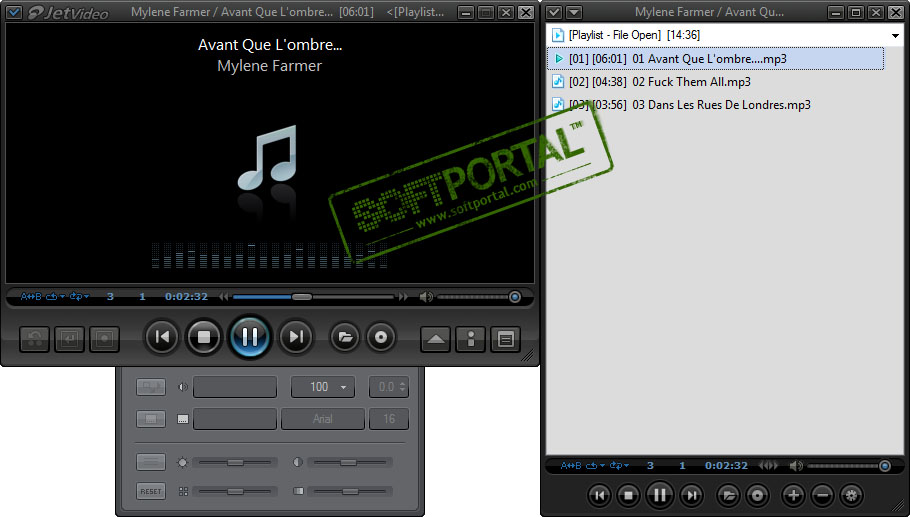This screenshot has height=517, width=910.
Task: Go to next track from playlist window
Action: tap(691, 496)
